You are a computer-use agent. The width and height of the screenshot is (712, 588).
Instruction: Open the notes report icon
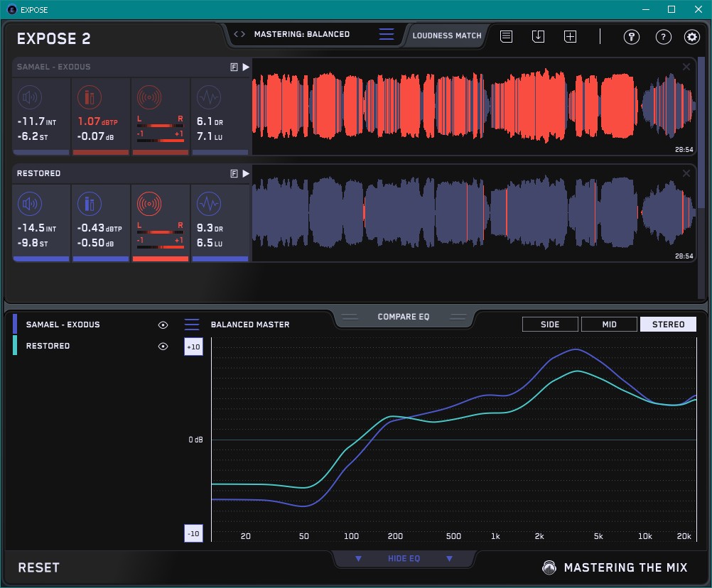coord(506,36)
